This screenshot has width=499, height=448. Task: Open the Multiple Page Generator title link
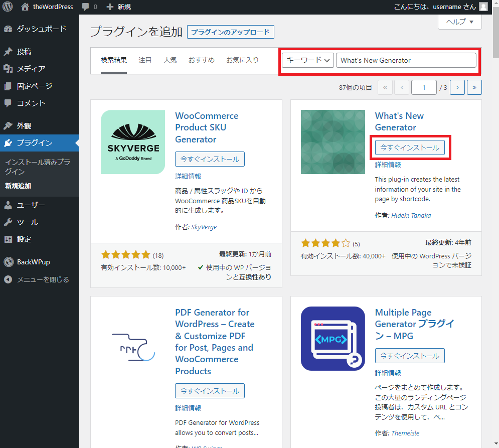(x=414, y=324)
